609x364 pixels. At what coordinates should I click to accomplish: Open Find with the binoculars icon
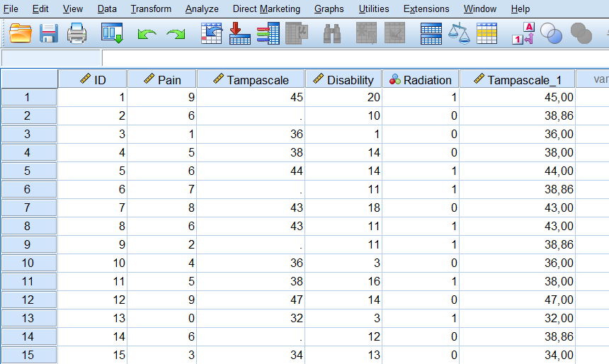332,33
